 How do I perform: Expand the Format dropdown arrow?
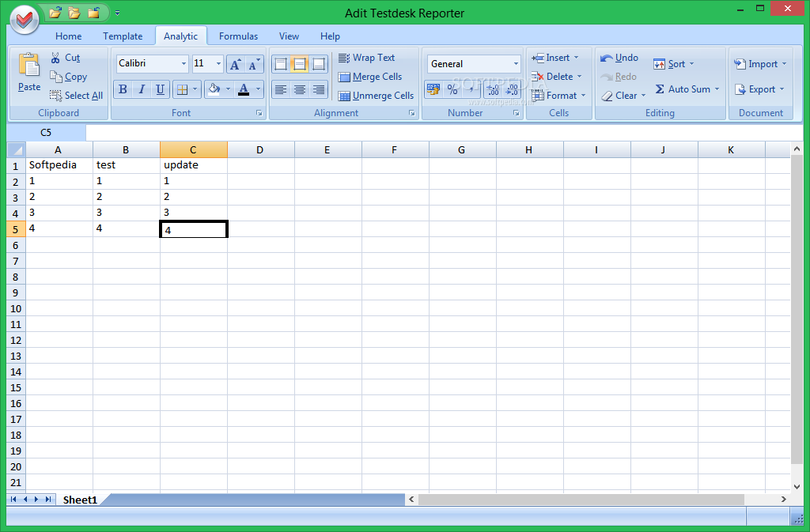[583, 96]
